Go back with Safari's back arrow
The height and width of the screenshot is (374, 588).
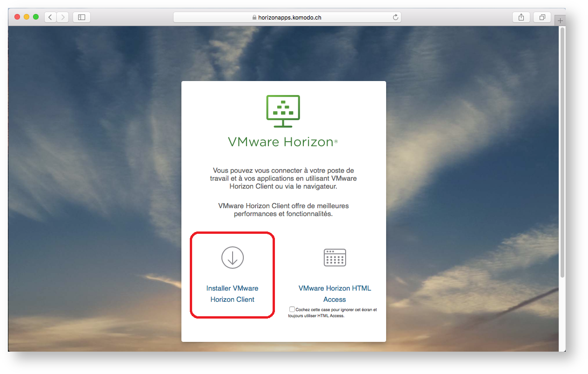[x=50, y=17]
